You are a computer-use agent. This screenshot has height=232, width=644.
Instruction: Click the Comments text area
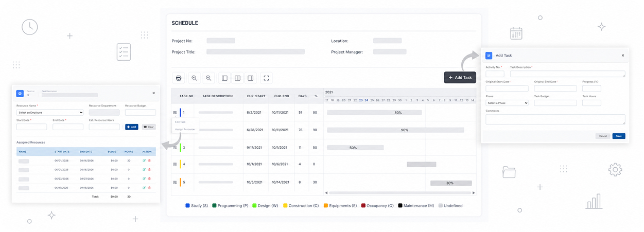point(555,119)
